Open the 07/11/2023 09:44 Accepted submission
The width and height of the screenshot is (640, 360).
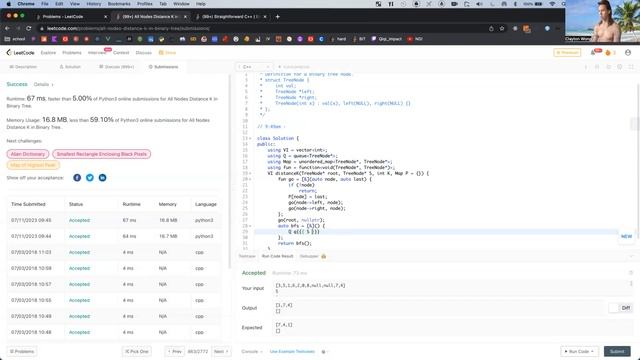[x=79, y=236]
